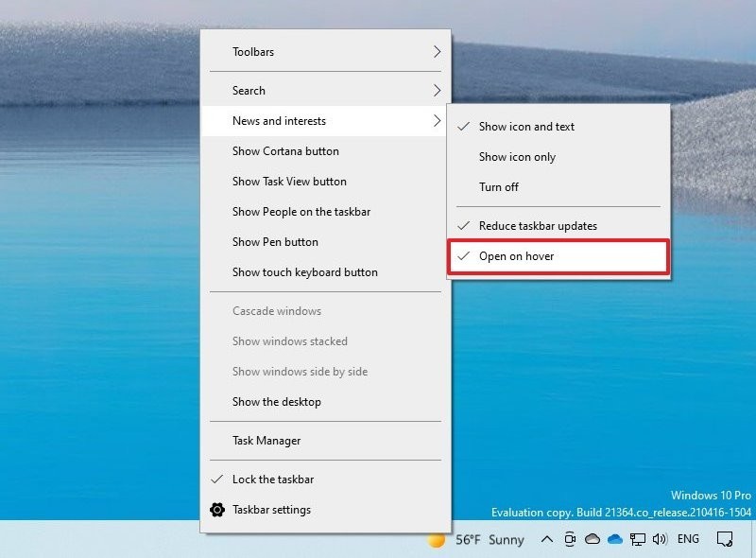Click the gray cloud tray icon
Image resolution: width=756 pixels, height=558 pixels.
click(x=593, y=539)
